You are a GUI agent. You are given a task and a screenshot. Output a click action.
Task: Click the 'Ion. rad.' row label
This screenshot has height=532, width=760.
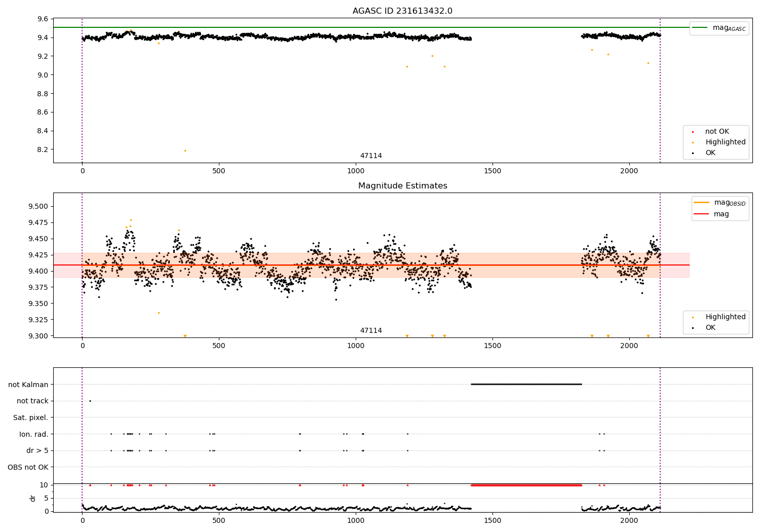tap(34, 434)
